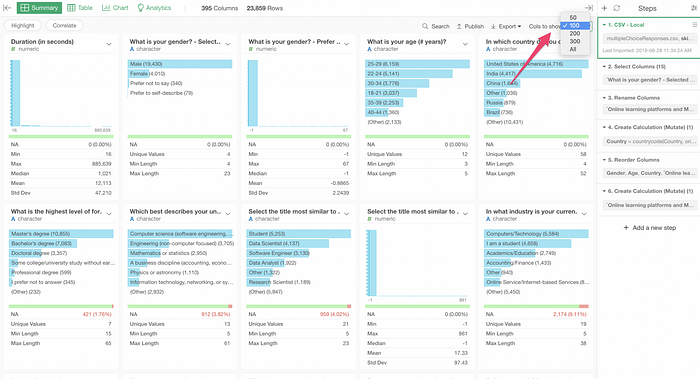Screen dimensions: 700x379
Task: Open the 'What is your age' column menu chevron
Action: coord(465,44)
